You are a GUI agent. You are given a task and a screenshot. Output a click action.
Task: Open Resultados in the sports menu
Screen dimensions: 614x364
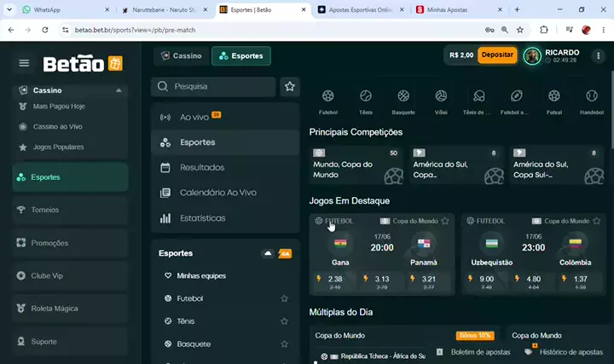point(225,168)
